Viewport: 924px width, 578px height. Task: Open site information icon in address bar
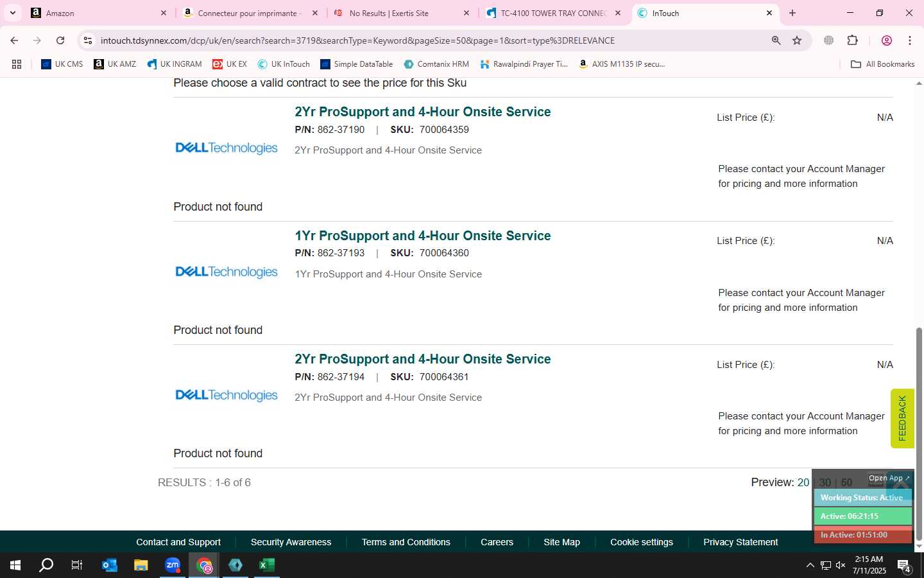pyautogui.click(x=88, y=40)
